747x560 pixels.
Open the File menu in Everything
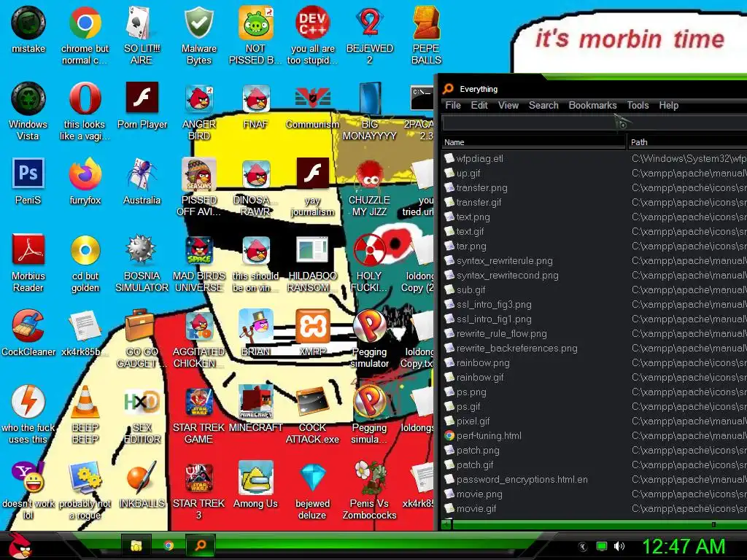(x=452, y=105)
